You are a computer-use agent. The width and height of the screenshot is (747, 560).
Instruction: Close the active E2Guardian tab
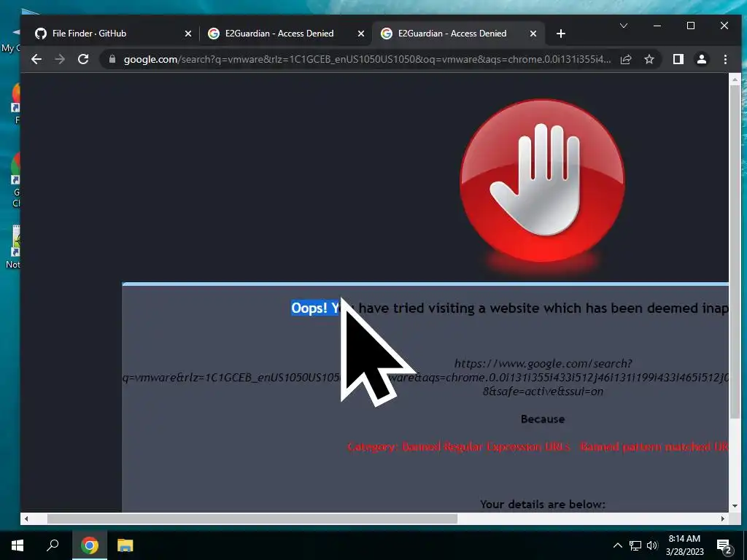[533, 34]
